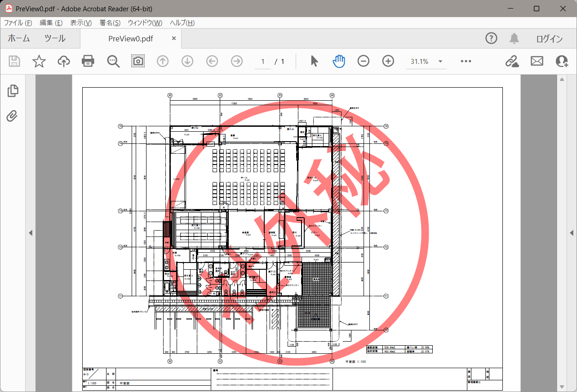Activate the arrow Selection tool
Image resolution: width=577 pixels, height=392 pixels.
314,62
